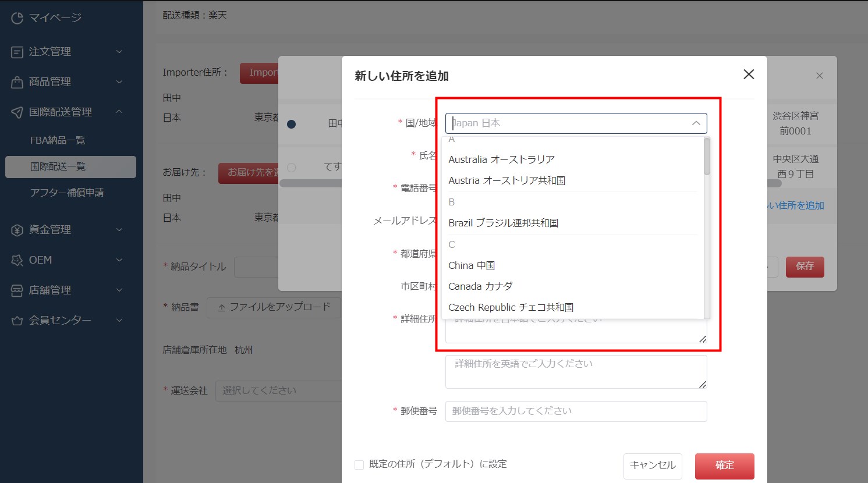The width and height of the screenshot is (868, 483).
Task: Open the 運送会社 select dropdown
Action: pyautogui.click(x=278, y=390)
